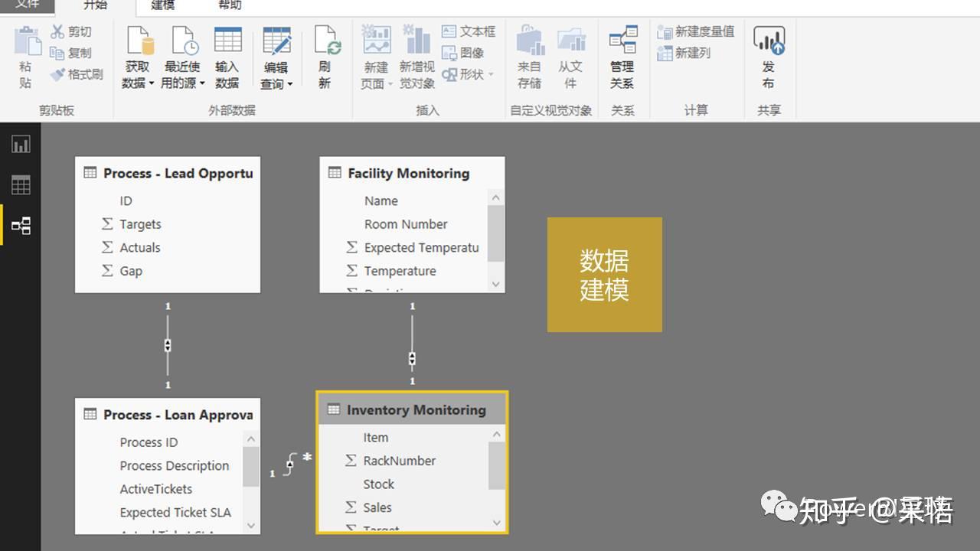Switch to the Modeling (建模) tab
The height and width of the screenshot is (551, 980).
click(163, 5)
